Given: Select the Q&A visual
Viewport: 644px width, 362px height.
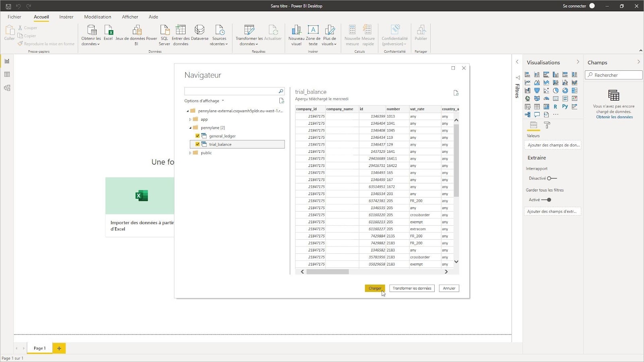Looking at the screenshot, I should [x=537, y=115].
